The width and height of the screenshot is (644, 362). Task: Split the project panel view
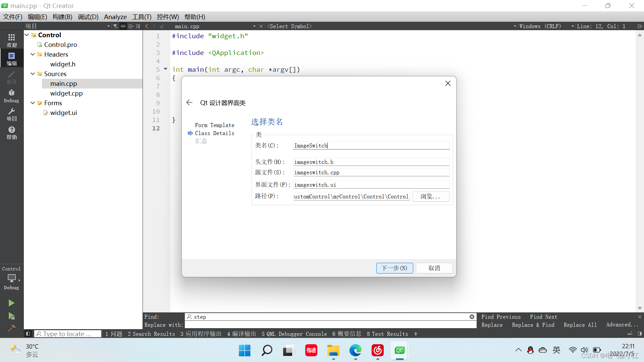click(131, 26)
